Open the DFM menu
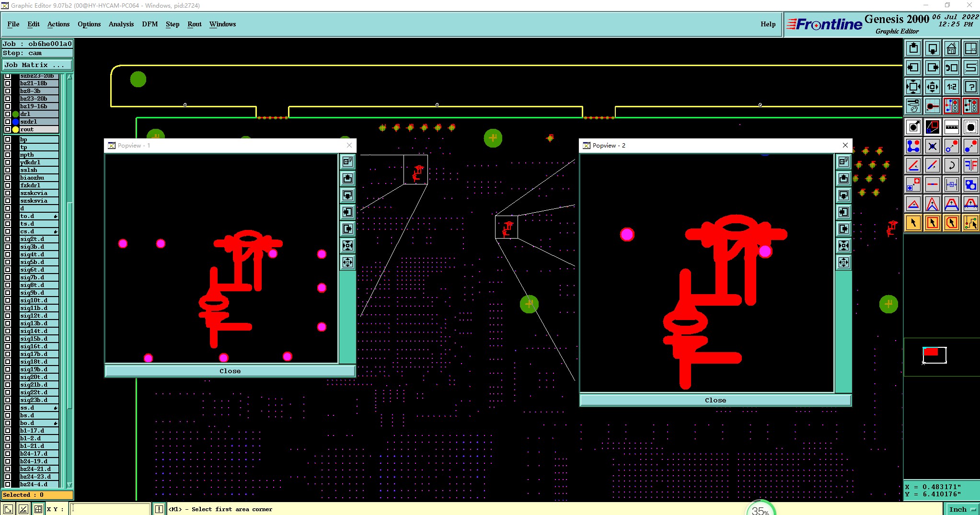980x515 pixels. tap(150, 24)
